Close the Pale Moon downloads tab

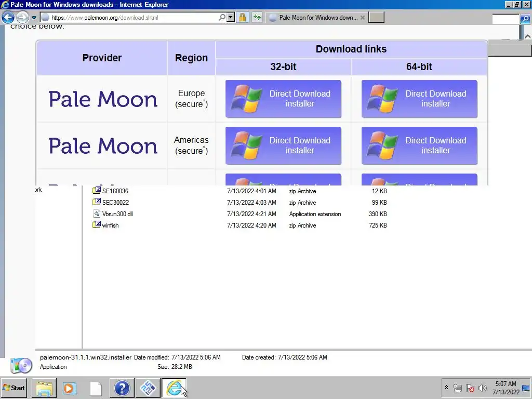tap(362, 18)
